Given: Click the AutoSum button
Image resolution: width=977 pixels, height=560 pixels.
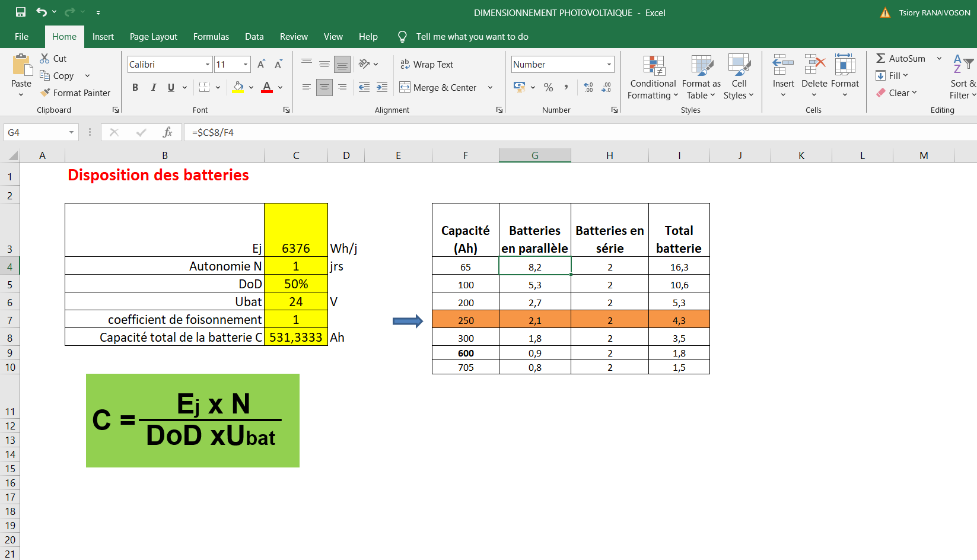Looking at the screenshot, I should click(901, 58).
